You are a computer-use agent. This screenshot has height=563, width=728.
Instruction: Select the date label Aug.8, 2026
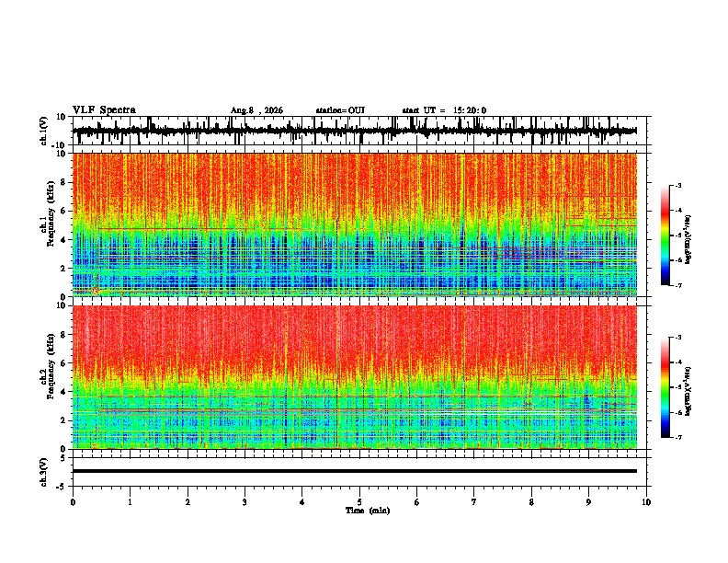pyautogui.click(x=256, y=110)
